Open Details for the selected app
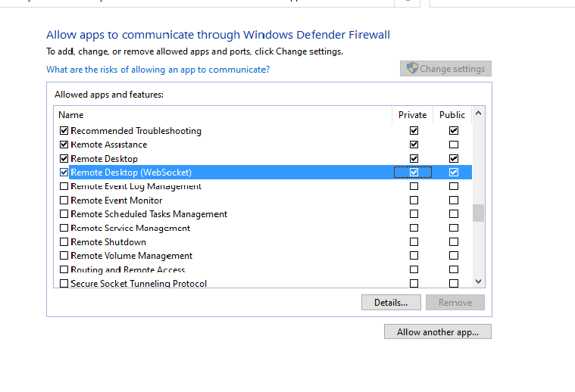Screen dimensions: 575x392 (x=391, y=303)
